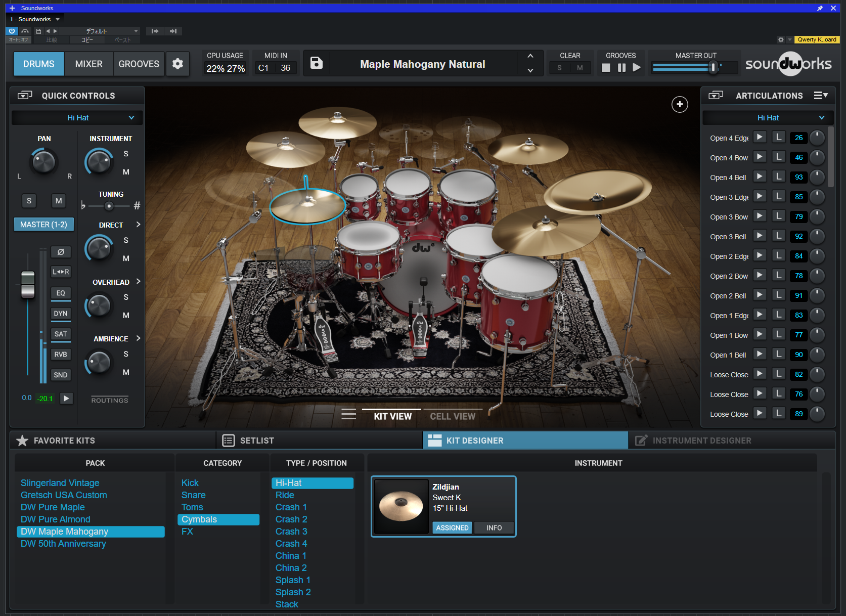
Task: Mute the Hi Hat channel
Action: pos(59,201)
